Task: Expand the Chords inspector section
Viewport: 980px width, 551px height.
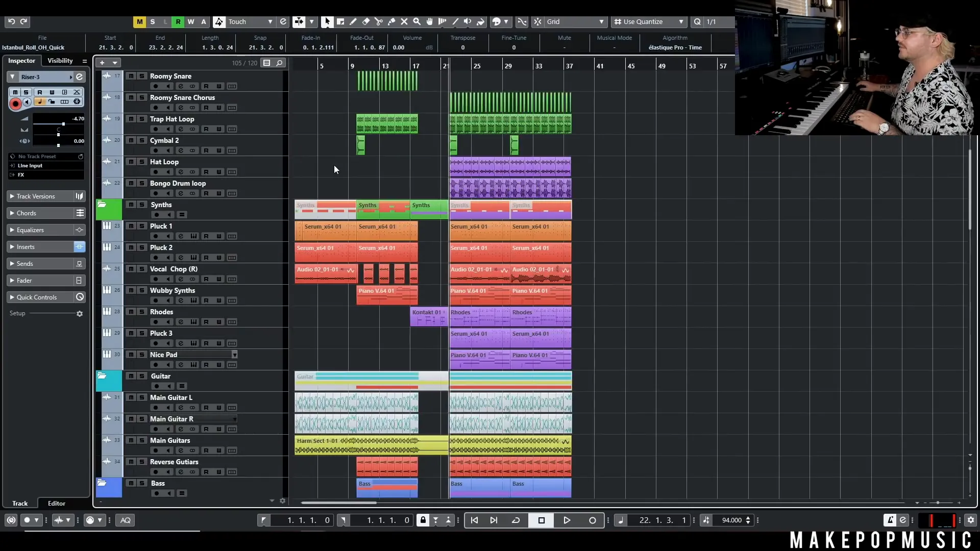Action: point(40,213)
